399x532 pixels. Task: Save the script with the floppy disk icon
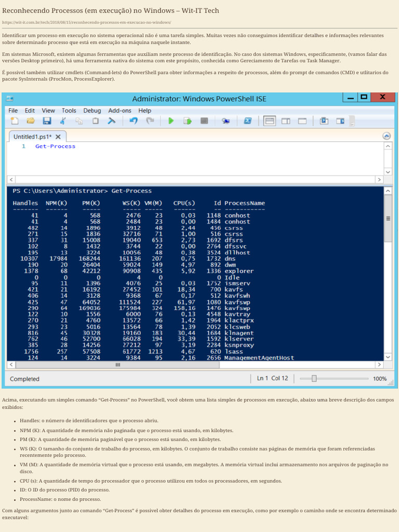47,121
